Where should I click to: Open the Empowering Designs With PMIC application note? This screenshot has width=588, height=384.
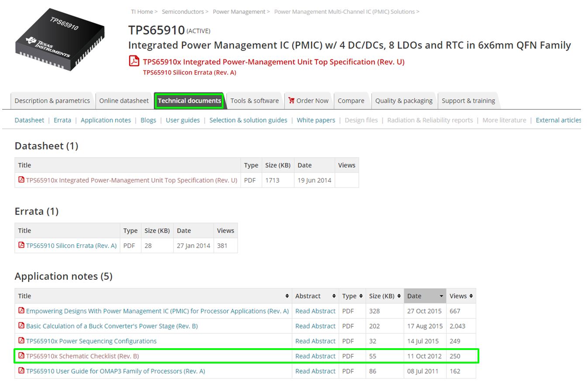(x=157, y=311)
